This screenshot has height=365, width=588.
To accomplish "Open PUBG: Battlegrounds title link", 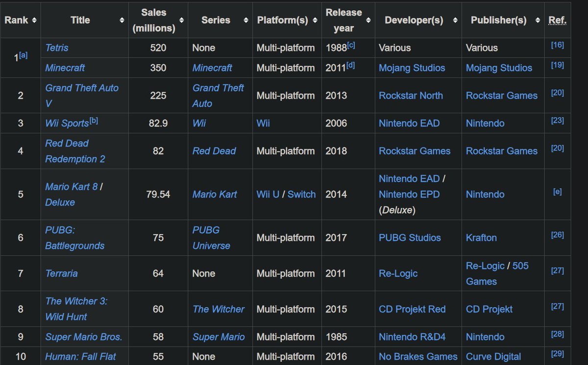I will coord(74,238).
